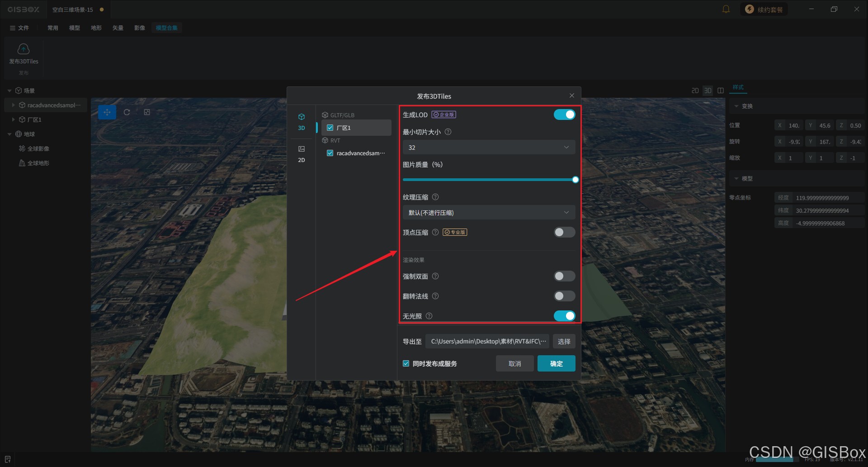
Task: Select the 模型合集 tab
Action: (167, 28)
